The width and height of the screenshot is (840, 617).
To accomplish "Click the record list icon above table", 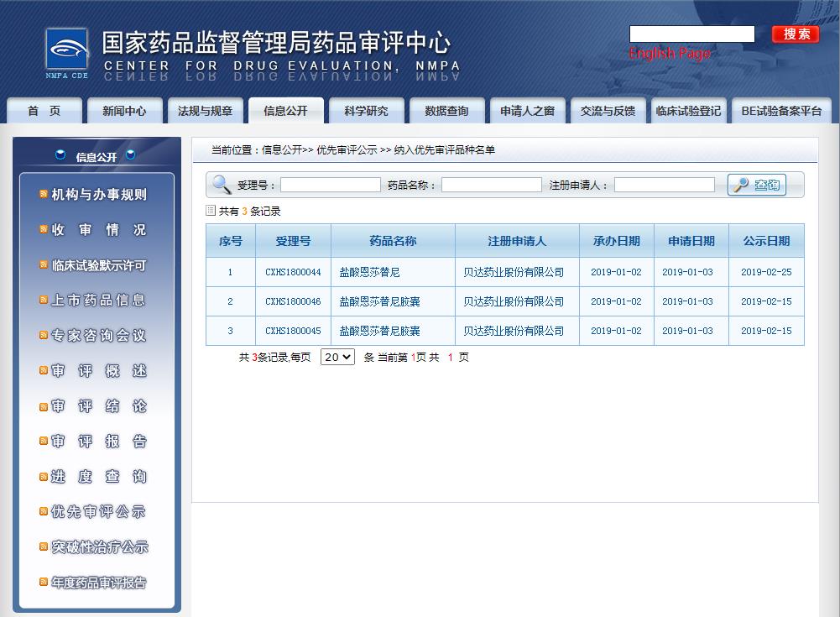I will pyautogui.click(x=211, y=211).
